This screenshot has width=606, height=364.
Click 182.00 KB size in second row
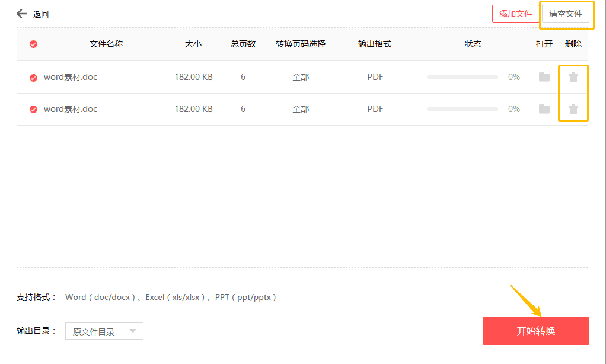[x=194, y=109]
